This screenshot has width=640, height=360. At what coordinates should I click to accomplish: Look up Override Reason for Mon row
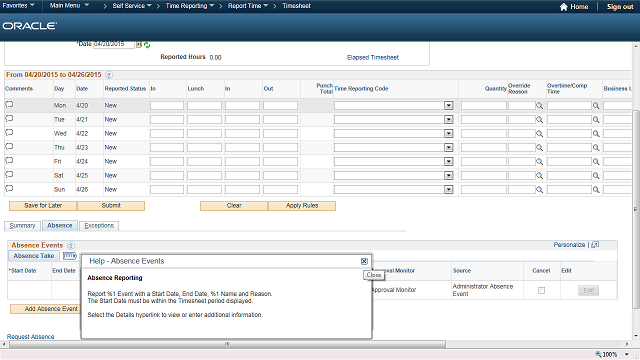[540, 106]
